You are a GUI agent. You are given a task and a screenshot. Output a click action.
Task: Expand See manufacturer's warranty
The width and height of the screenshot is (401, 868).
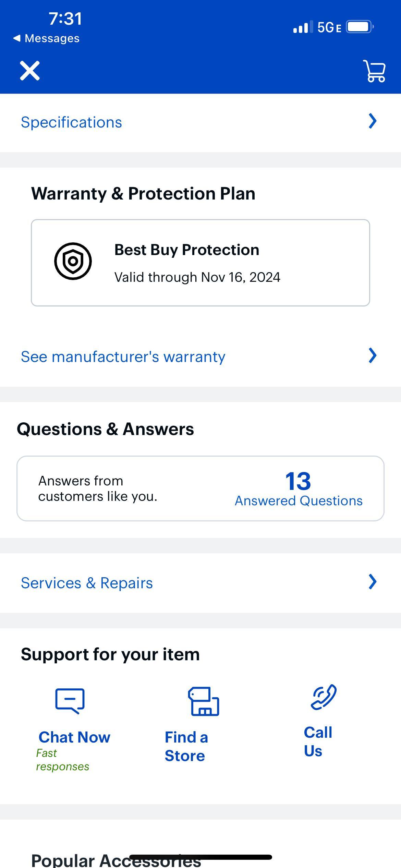click(x=122, y=356)
